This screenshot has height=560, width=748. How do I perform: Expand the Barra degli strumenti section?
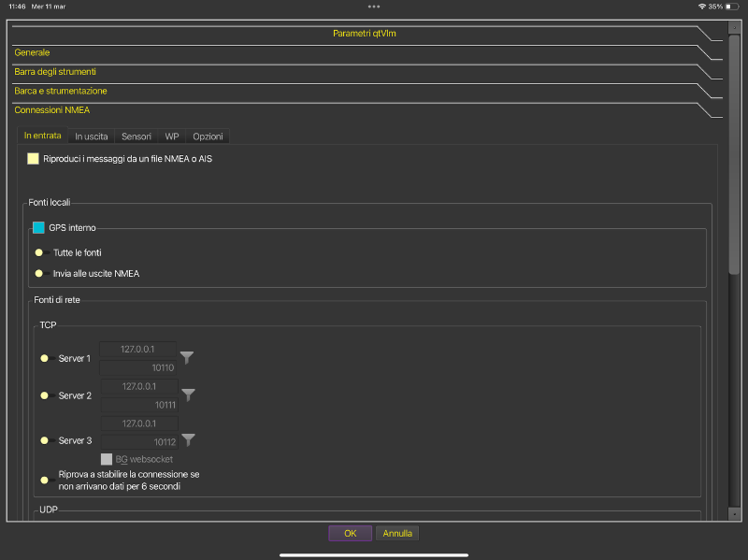pos(54,71)
